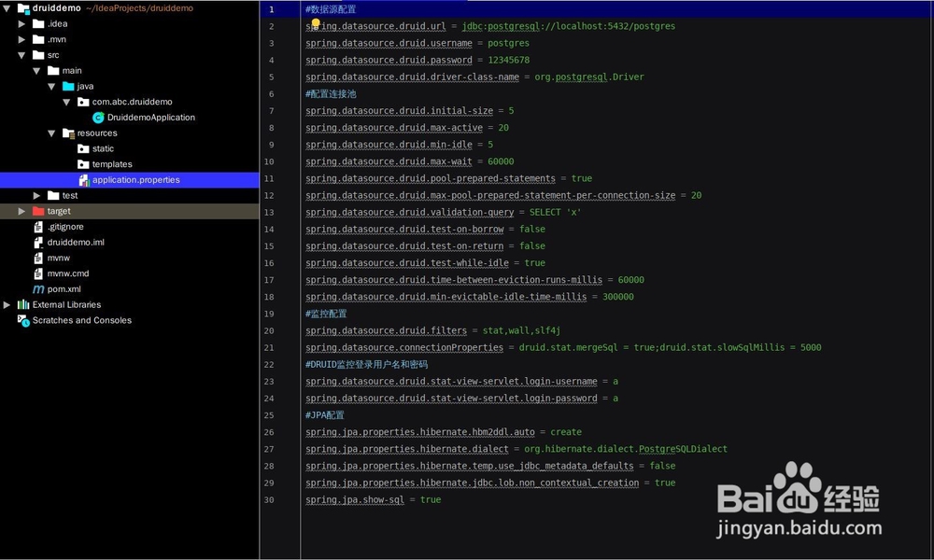Expand the test folder arrow
Viewport: 934px width, 560px height.
click(37, 195)
